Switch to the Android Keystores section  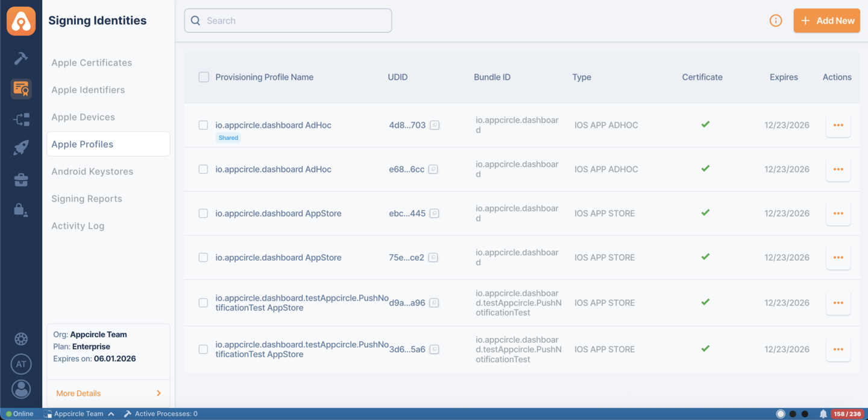(x=92, y=171)
